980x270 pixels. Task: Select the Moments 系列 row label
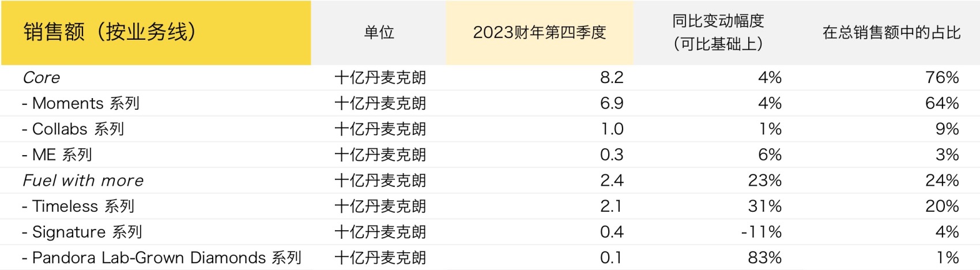click(81, 103)
